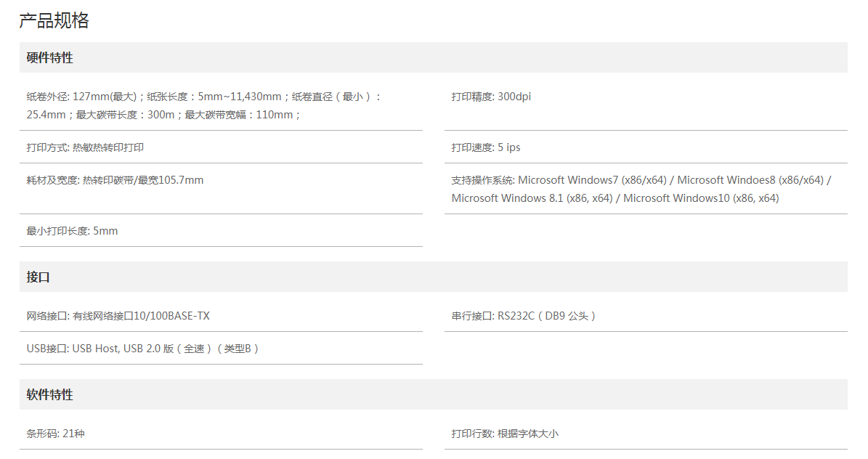
Task: Click the 网络接口 10/100BASE-TX entry
Action: 118,316
